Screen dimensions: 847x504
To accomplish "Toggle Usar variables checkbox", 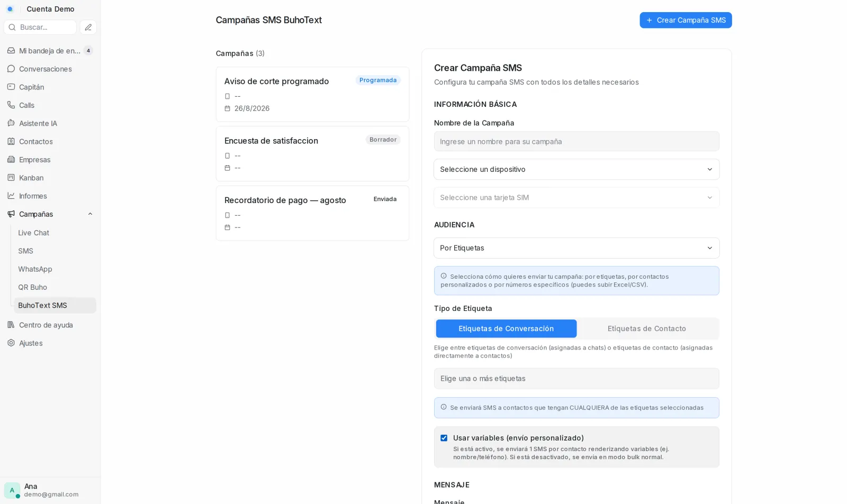I will pyautogui.click(x=444, y=438).
